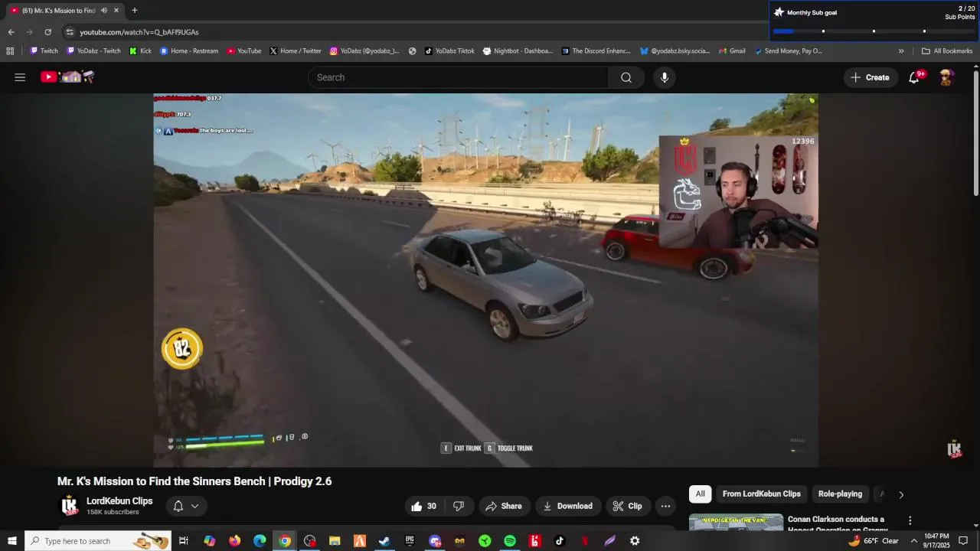Open the Gmail bookmark

731,51
